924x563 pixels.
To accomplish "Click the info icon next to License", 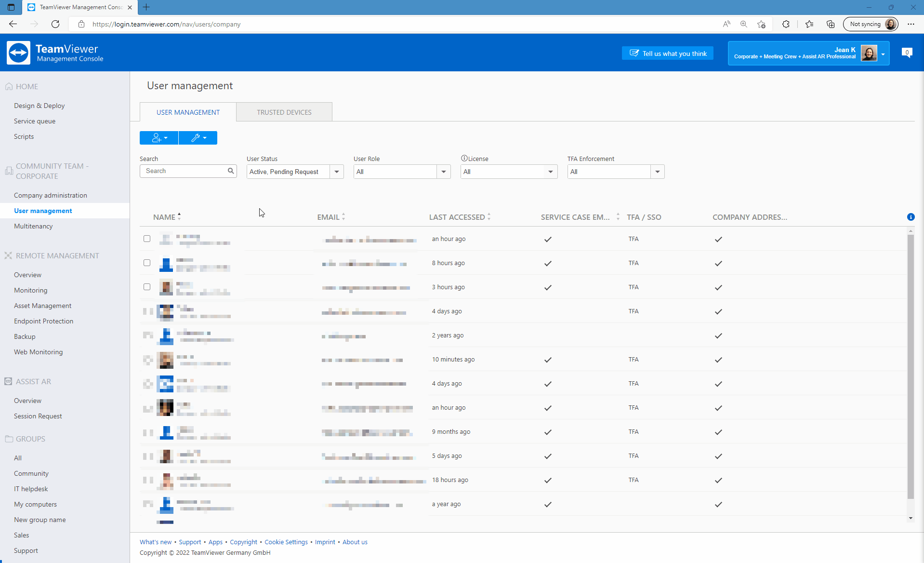I will (x=463, y=158).
